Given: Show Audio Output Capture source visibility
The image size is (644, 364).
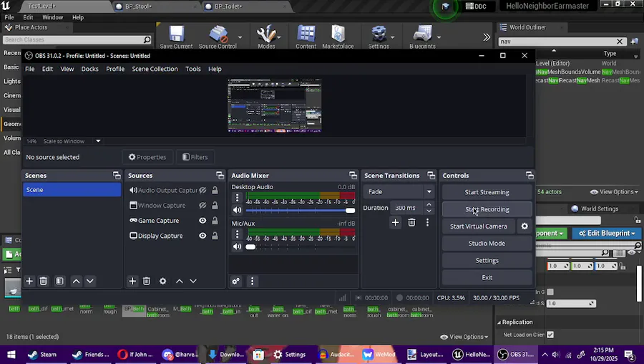Looking at the screenshot, I should 203,190.
